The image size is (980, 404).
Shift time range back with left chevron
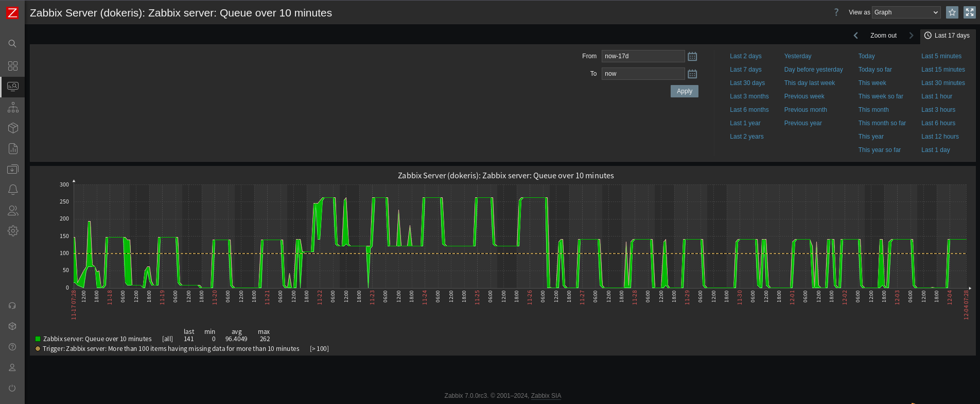pos(856,36)
